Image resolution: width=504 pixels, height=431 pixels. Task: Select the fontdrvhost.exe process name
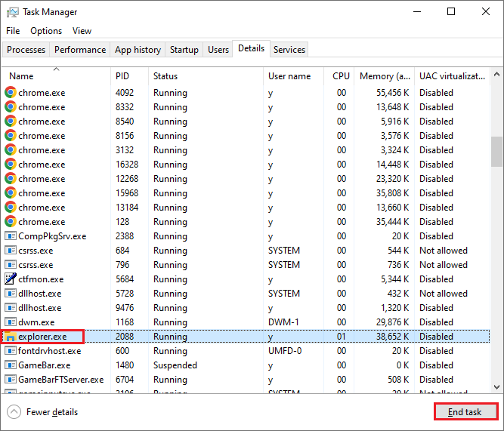click(x=50, y=351)
